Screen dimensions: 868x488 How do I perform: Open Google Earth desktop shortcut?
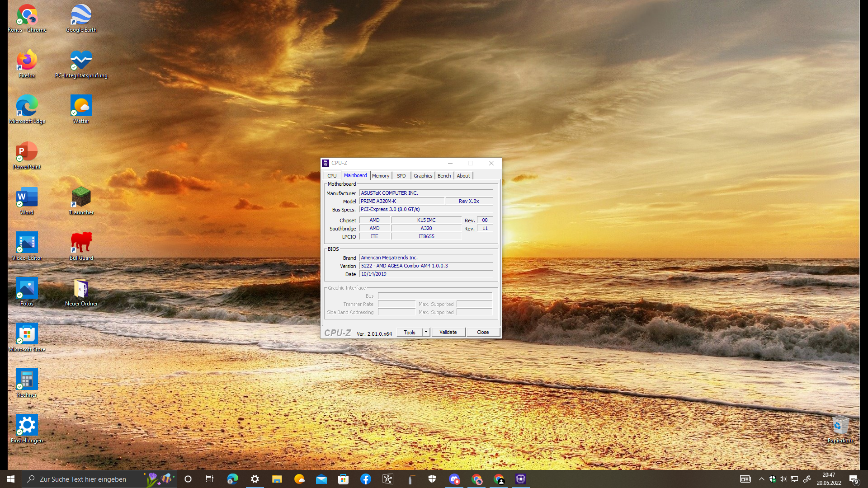(x=81, y=15)
